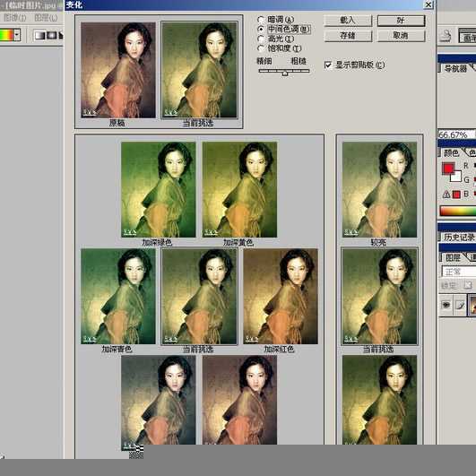Toggle the 显示剪贴板 checkbox
The height and width of the screenshot is (476, 476).
coord(328,65)
